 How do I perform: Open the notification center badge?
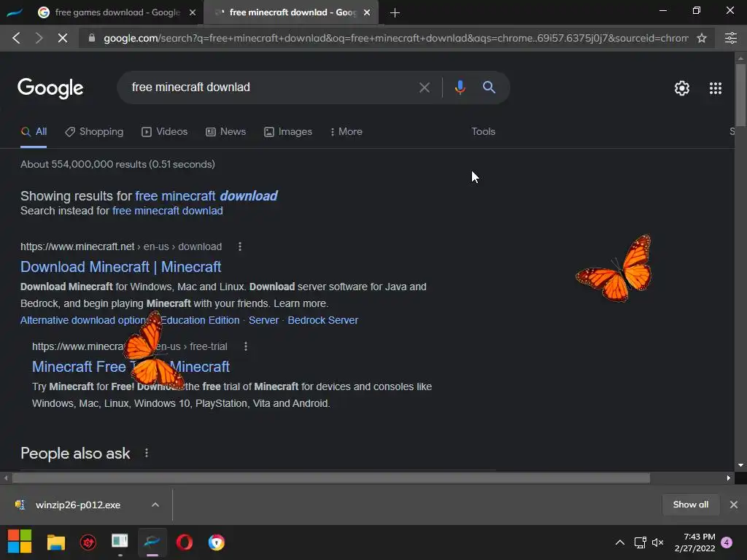point(727,542)
